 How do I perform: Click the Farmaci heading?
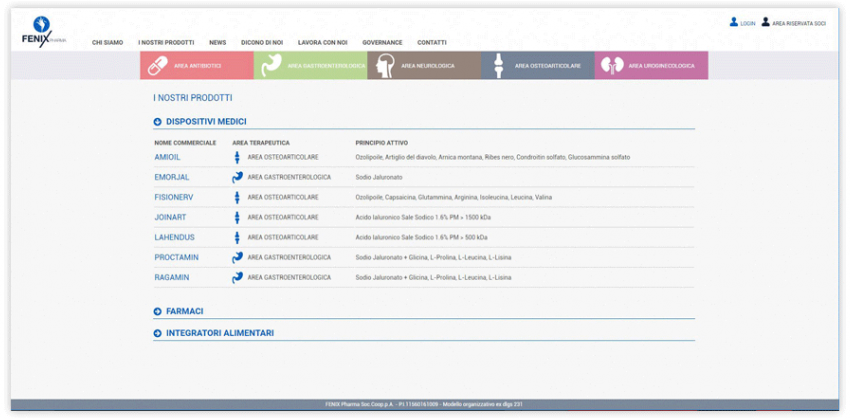coord(184,312)
